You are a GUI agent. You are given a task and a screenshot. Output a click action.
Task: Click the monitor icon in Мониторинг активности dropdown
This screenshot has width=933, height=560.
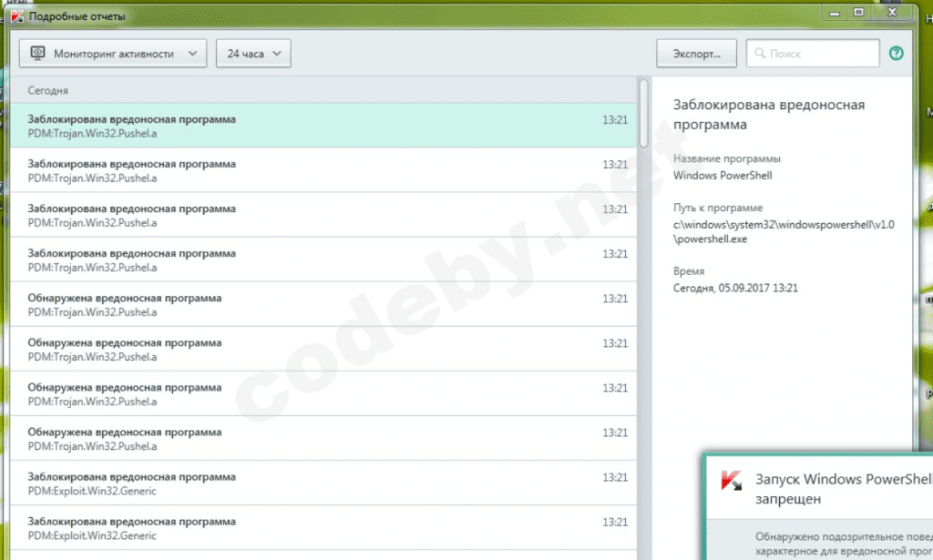pos(37,54)
